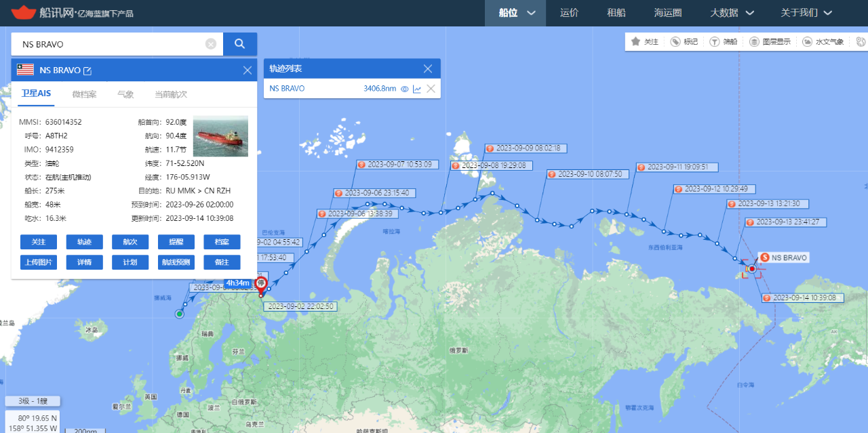This screenshot has height=433, width=868.
Task: Open the 海运圈 menu item
Action: coord(668,13)
